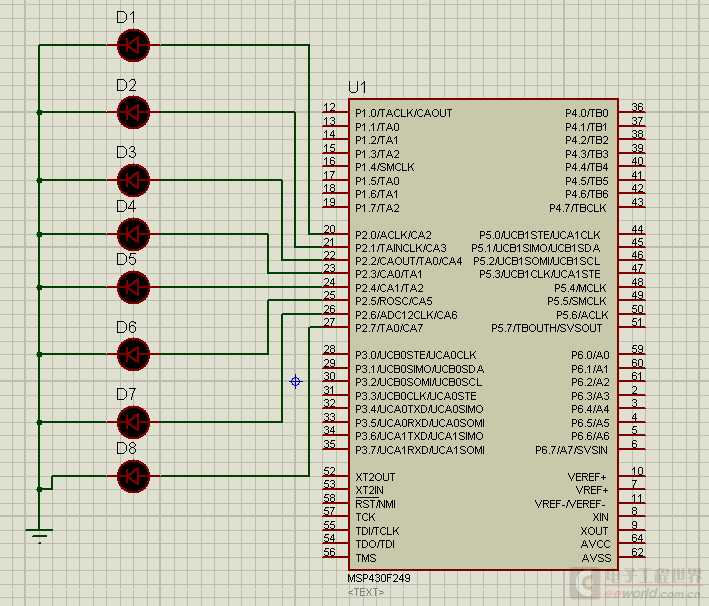
Task: Click the TDO/TDI pin label
Action: 375,544
